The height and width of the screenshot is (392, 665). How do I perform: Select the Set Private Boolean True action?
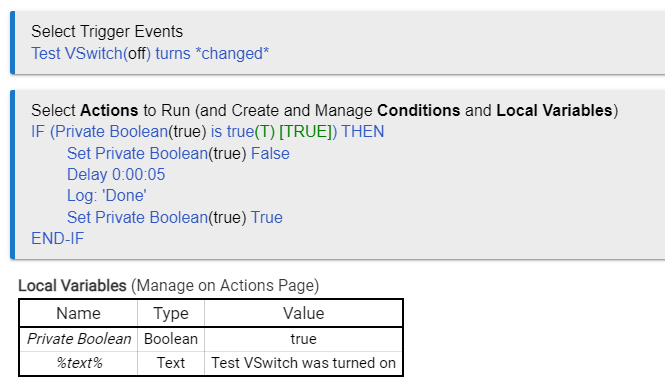(x=175, y=217)
